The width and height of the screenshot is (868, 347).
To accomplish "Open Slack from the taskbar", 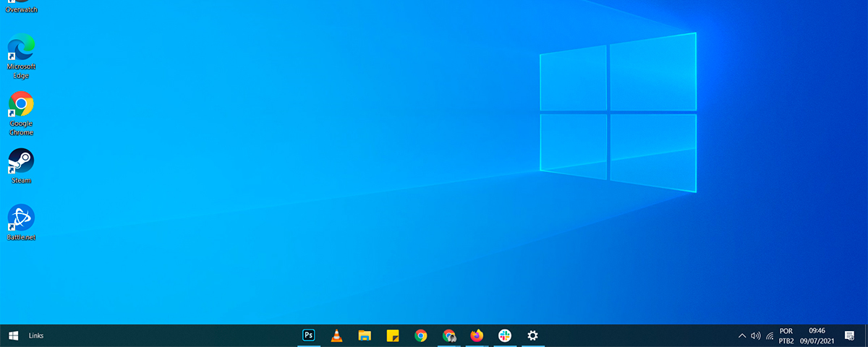I will coord(505,335).
